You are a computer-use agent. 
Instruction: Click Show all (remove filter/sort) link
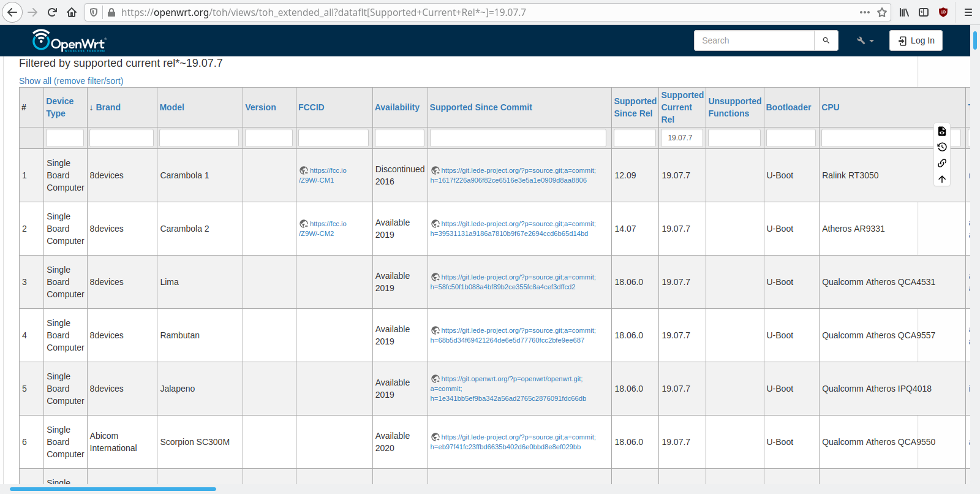71,81
